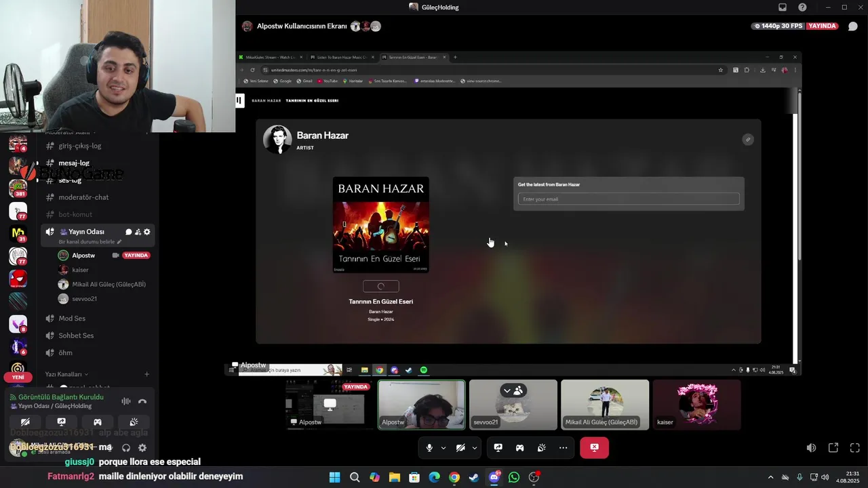868x488 pixels.
Task: Select Mikail Ali Güleç participant tile
Action: (605, 405)
